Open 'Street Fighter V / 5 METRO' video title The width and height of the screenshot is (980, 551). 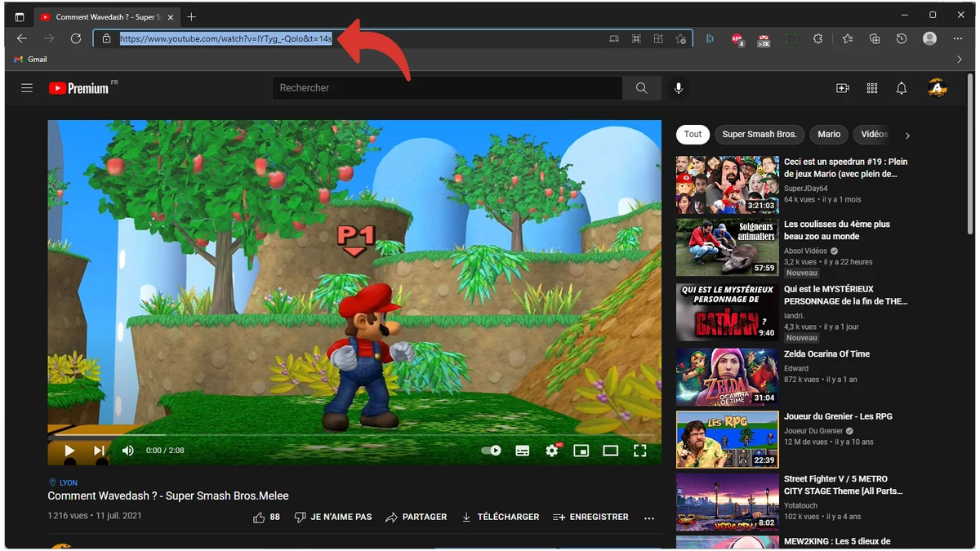844,485
